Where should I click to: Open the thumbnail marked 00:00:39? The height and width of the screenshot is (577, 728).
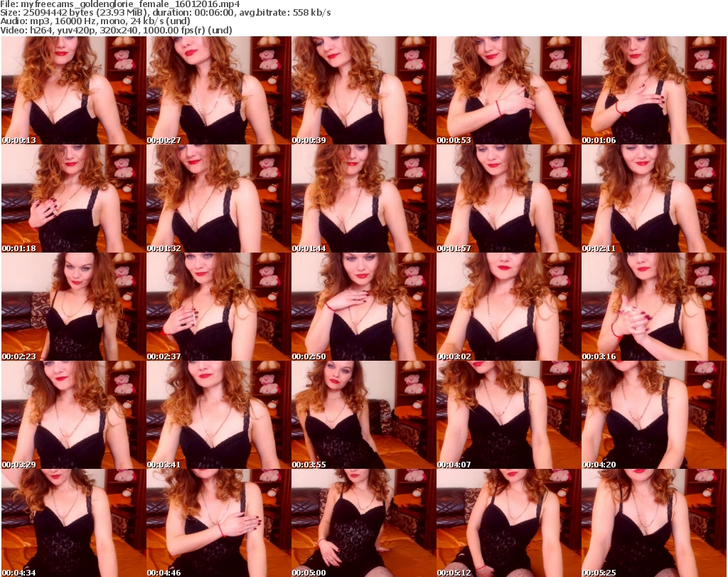pyautogui.click(x=363, y=90)
